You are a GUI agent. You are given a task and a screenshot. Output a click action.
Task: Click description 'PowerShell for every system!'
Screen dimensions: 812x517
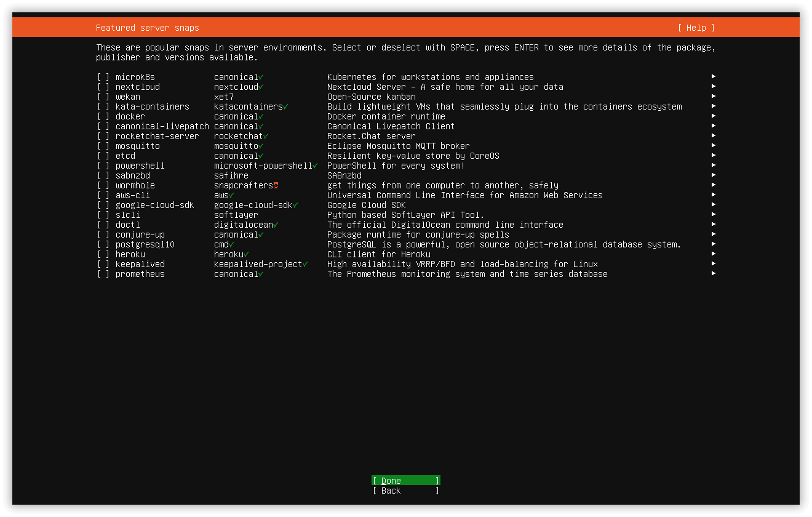[x=396, y=166]
